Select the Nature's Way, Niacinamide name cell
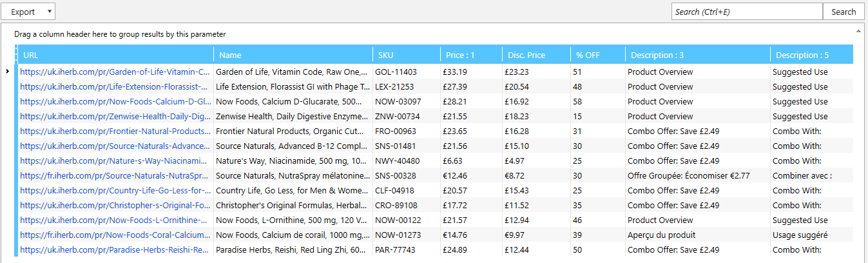The width and height of the screenshot is (868, 263). click(292, 161)
